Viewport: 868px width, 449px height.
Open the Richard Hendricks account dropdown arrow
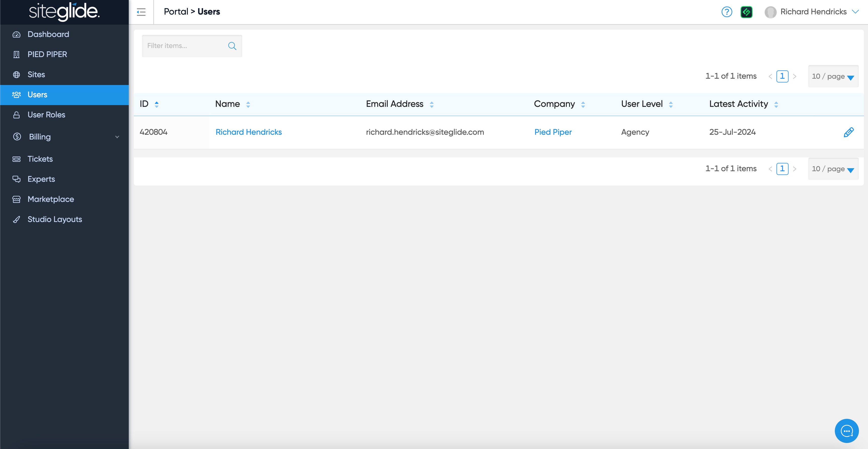[x=855, y=12]
